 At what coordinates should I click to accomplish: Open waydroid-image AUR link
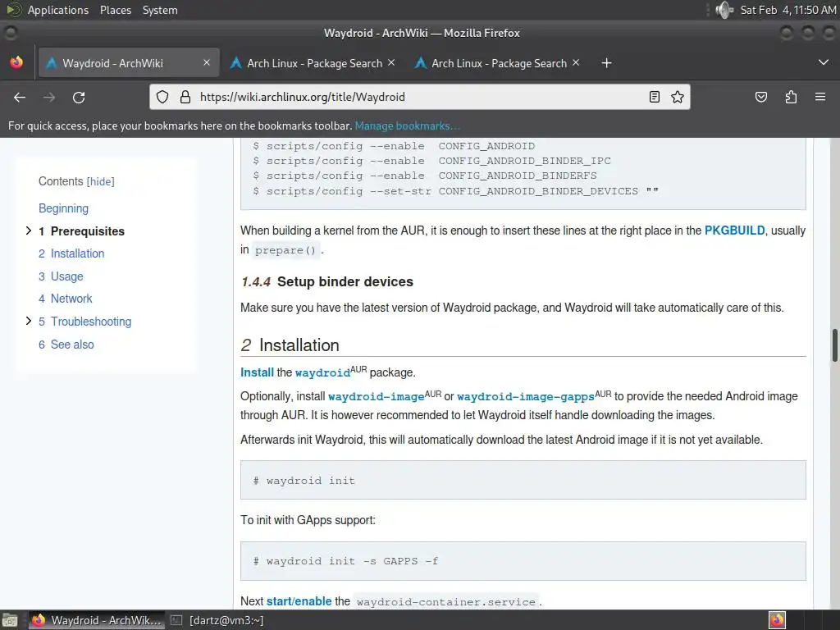pos(376,396)
